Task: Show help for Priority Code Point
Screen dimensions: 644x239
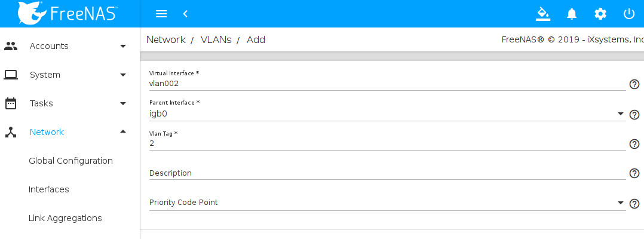Action: pos(634,204)
